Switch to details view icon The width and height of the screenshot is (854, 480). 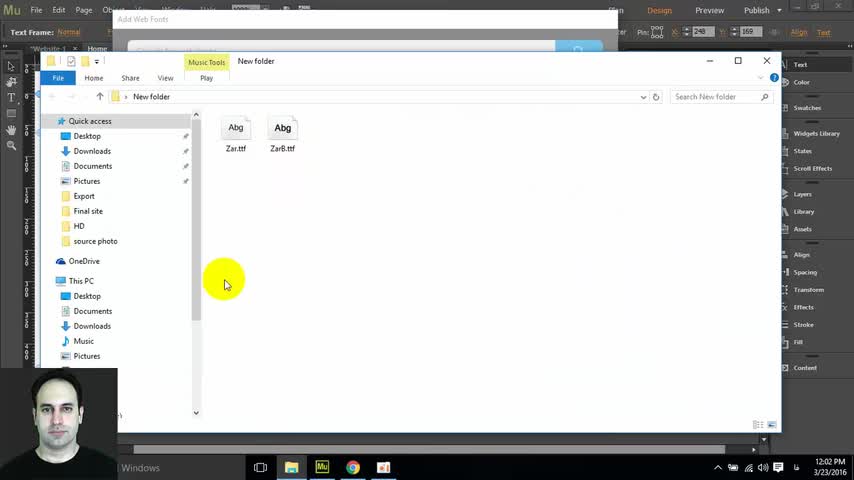pos(758,424)
